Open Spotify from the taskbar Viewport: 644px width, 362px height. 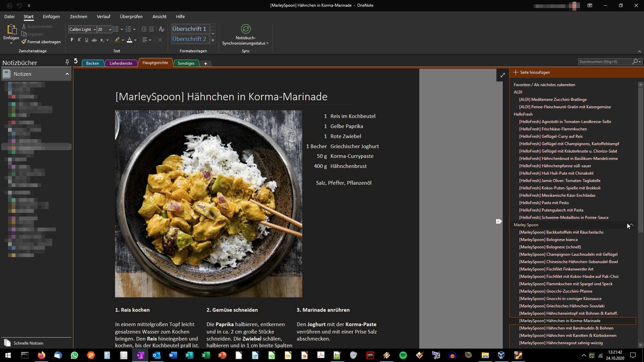click(x=403, y=355)
